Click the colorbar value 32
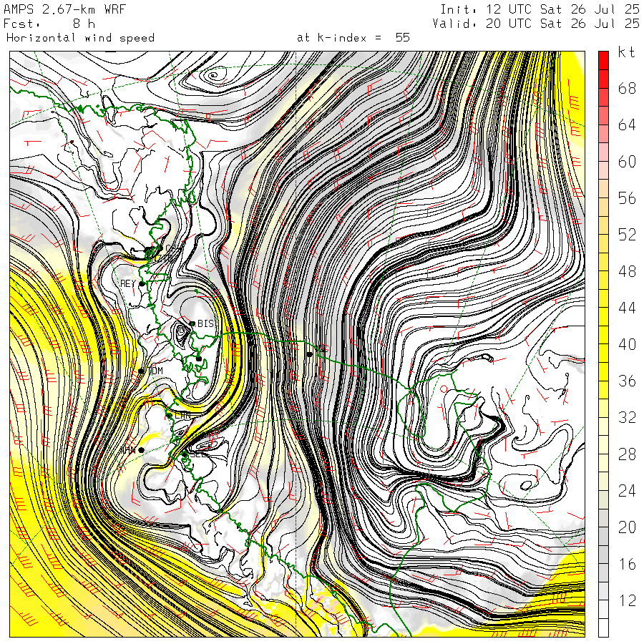Image resolution: width=644 pixels, height=644 pixels. pos(627,418)
